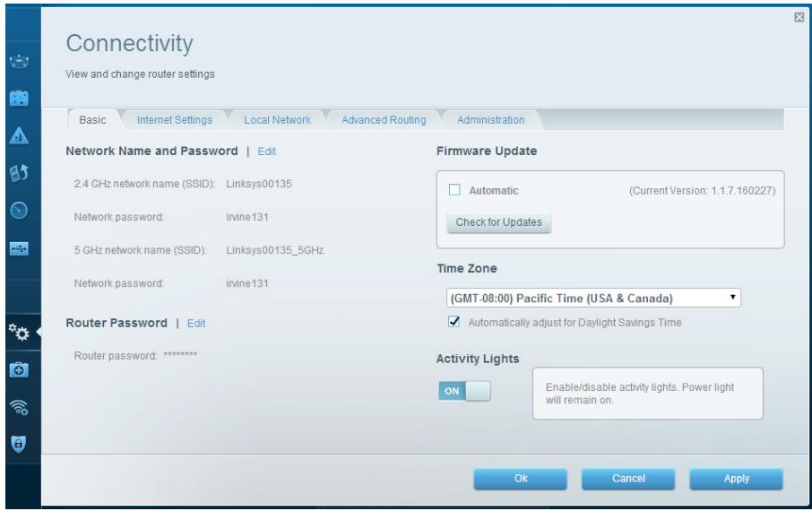Turn off Activity Lights switch

pyautogui.click(x=464, y=391)
